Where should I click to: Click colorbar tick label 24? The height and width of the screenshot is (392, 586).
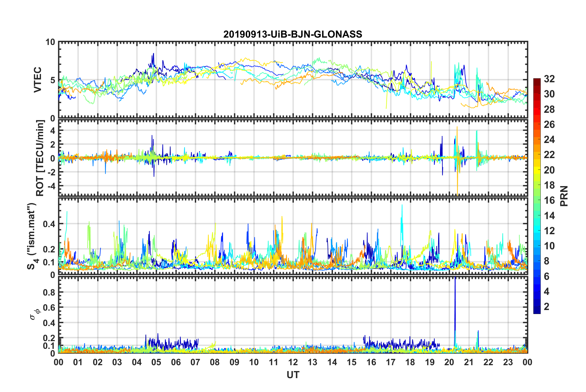[549, 140]
